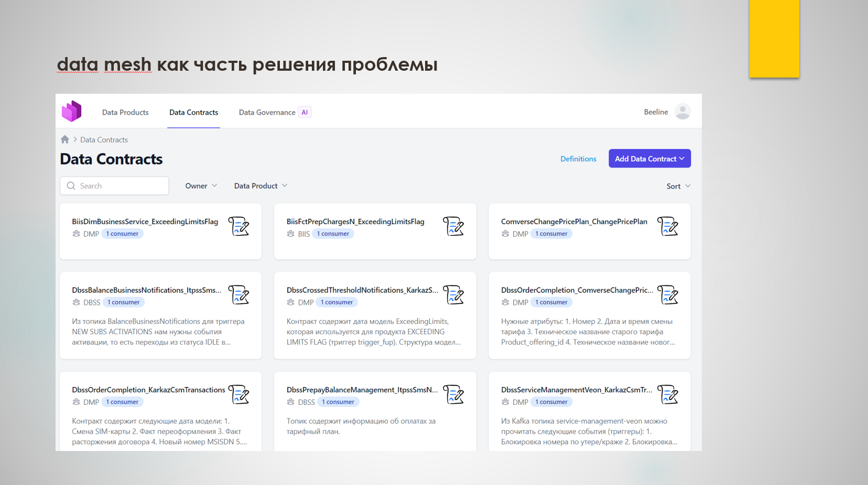Expand the Owner filter dropdown
Viewport: 868px width, 485px height.
(201, 186)
